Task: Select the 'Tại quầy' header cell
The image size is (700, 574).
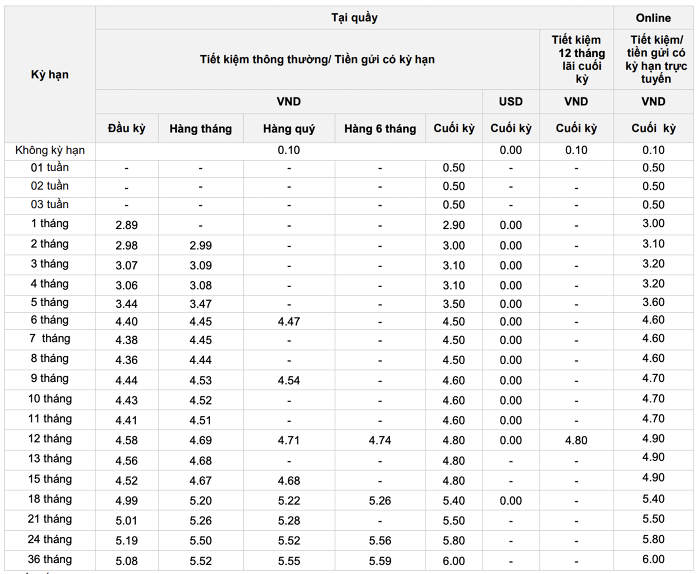Action: (x=354, y=18)
